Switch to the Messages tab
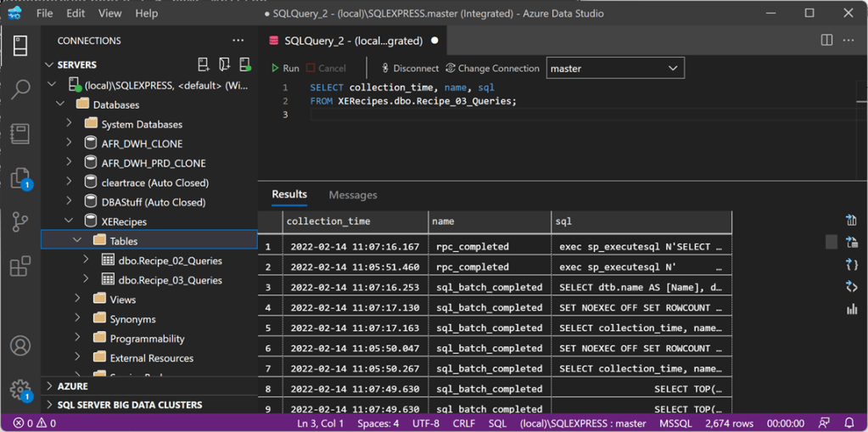Viewport: 868px width, 432px height. (352, 195)
